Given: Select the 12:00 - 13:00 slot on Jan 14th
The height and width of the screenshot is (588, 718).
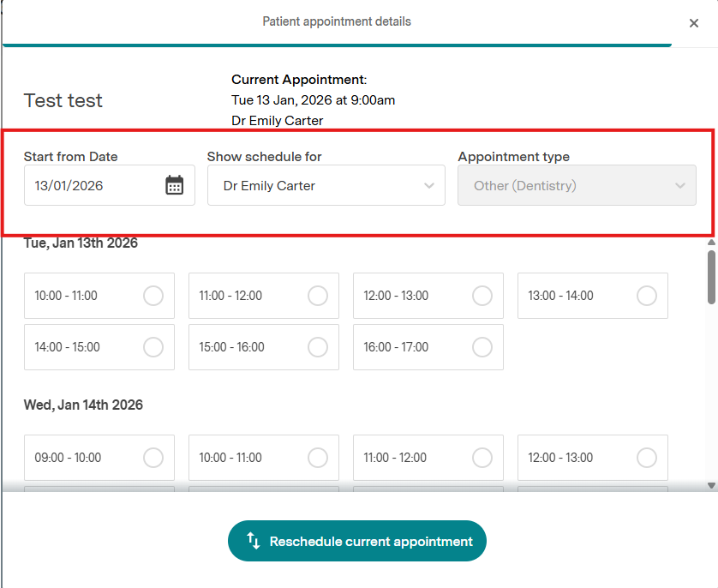Looking at the screenshot, I should [x=647, y=458].
